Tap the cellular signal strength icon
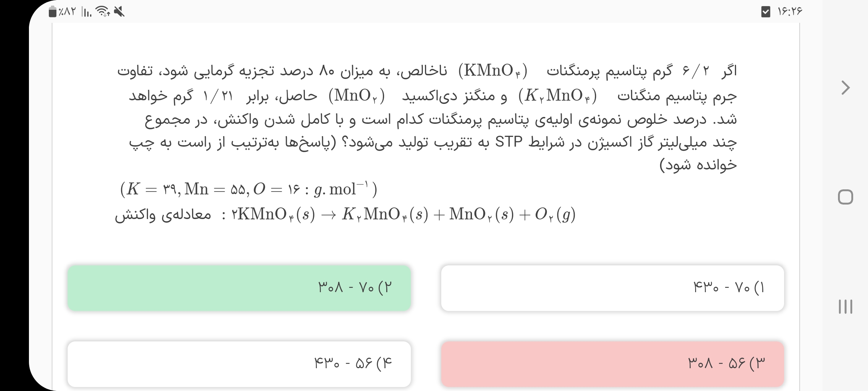 pyautogui.click(x=86, y=12)
